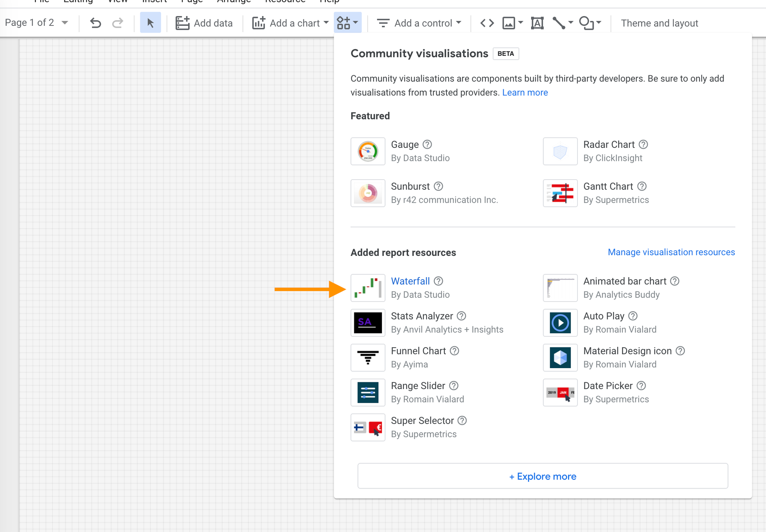Click the help icon next to Sunburst
This screenshot has height=532, width=766.
pyautogui.click(x=438, y=186)
